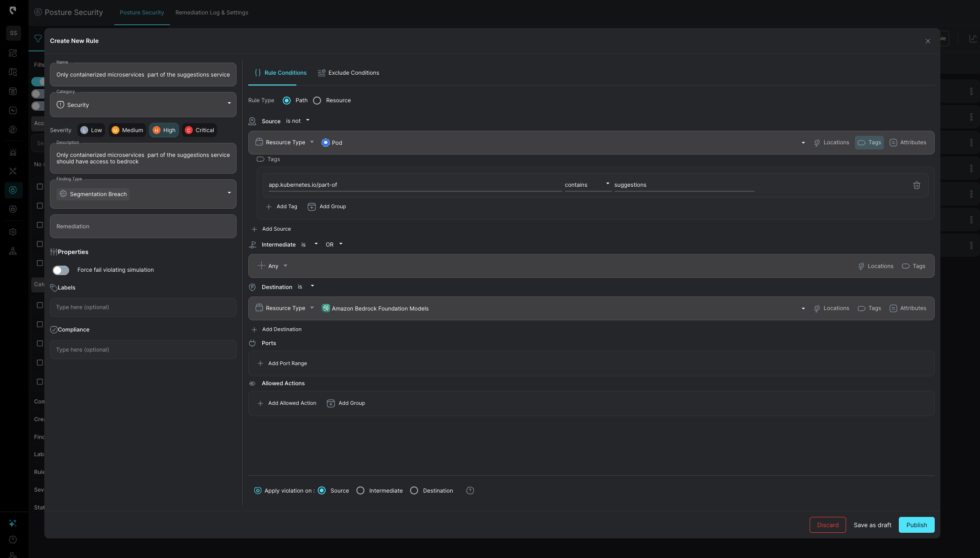The height and width of the screenshot is (558, 980).
Task: Click the Labels input field
Action: pyautogui.click(x=143, y=307)
